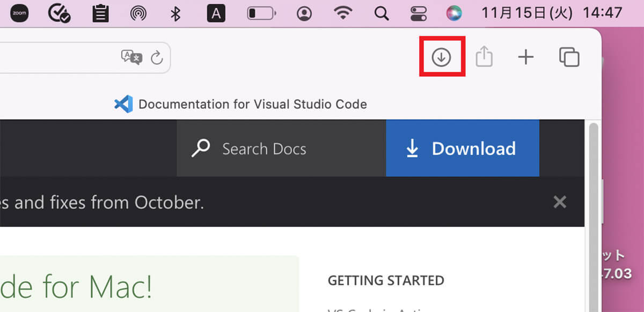
Task: Click the checkmark circle menu bar icon
Action: point(58,13)
